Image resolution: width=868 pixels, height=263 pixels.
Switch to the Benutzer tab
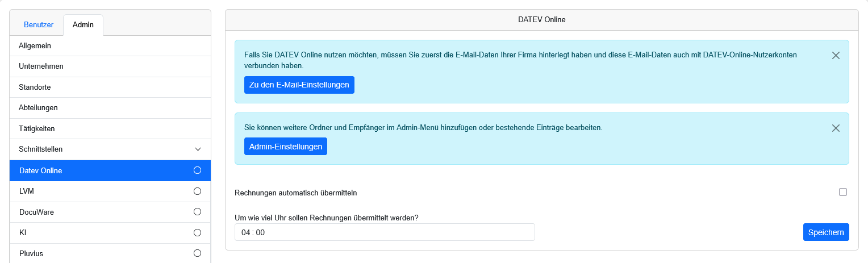click(x=39, y=25)
